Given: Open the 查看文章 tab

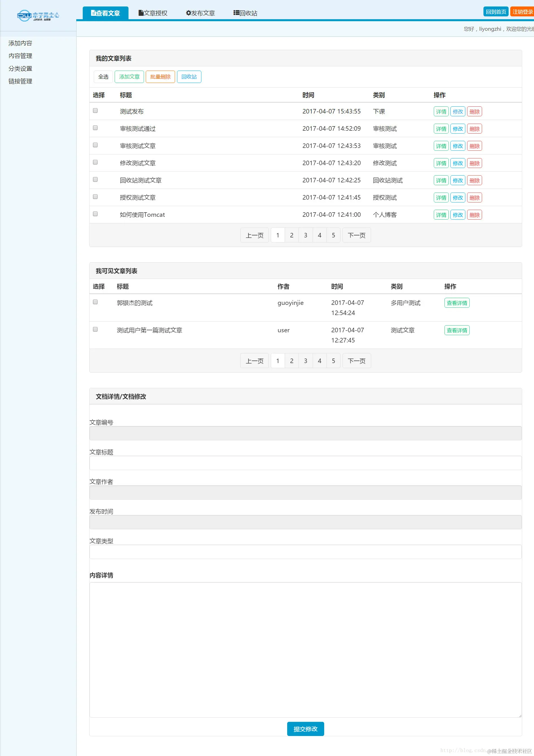Looking at the screenshot, I should click(105, 13).
